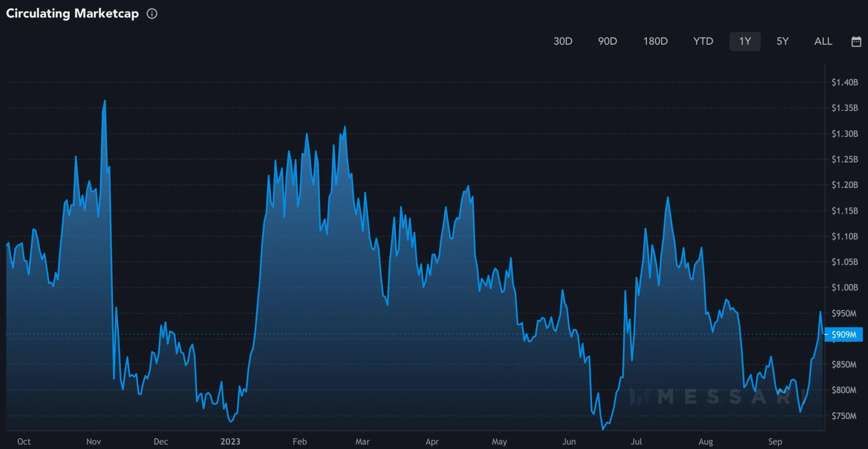Click the $1.10B axis label
This screenshot has width=868, height=449.
click(x=845, y=236)
